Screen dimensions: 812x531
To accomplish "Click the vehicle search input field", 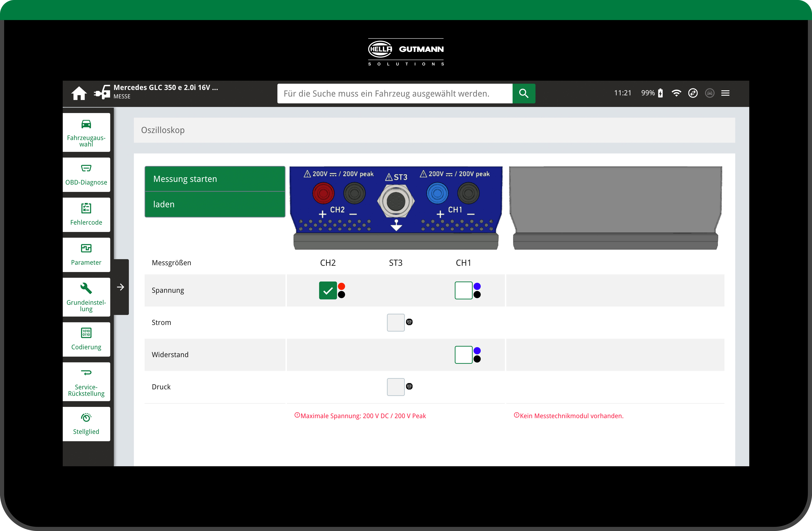I will click(x=395, y=93).
